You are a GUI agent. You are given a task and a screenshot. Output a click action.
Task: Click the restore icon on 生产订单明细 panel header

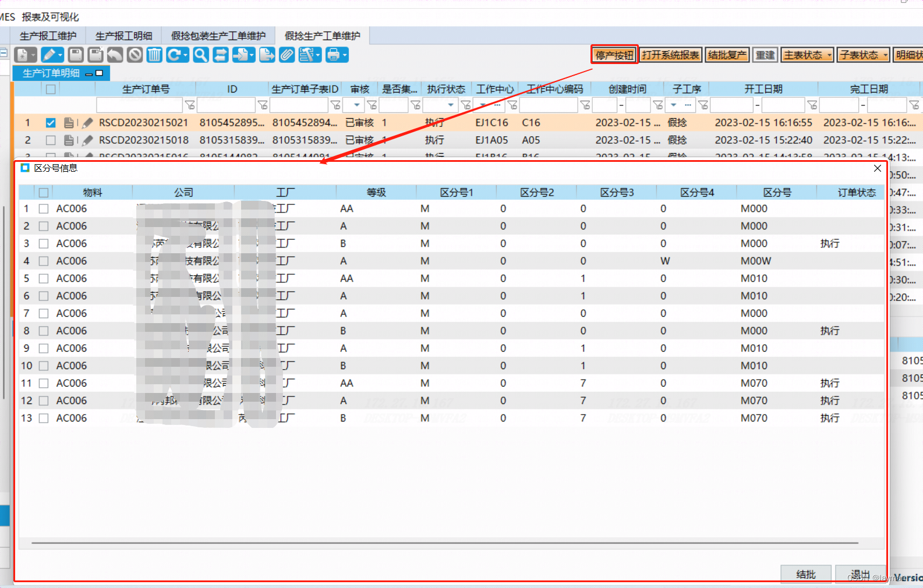(99, 73)
